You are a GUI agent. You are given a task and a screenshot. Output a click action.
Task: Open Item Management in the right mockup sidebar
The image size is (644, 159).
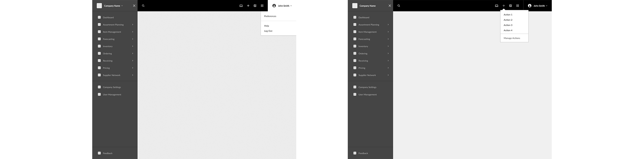point(367,32)
